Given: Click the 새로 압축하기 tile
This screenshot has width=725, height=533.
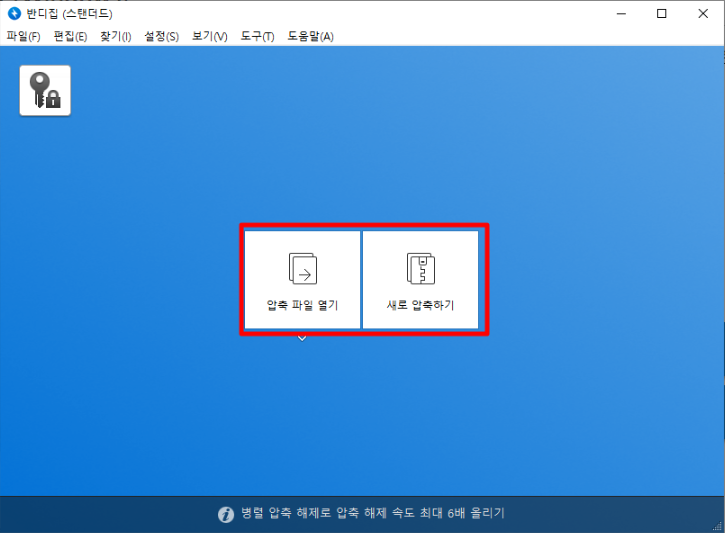Looking at the screenshot, I should pos(420,280).
